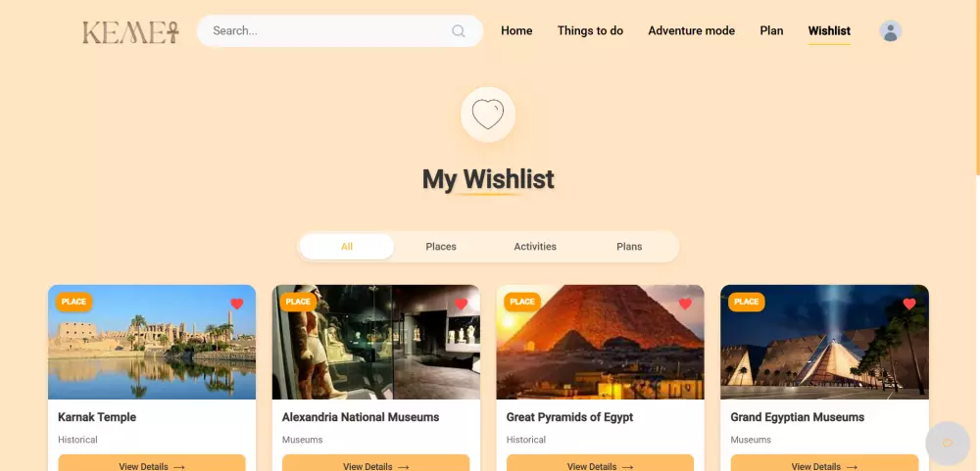The height and width of the screenshot is (471, 980).
Task: Switch to the Activities filter tab
Action: coord(535,247)
